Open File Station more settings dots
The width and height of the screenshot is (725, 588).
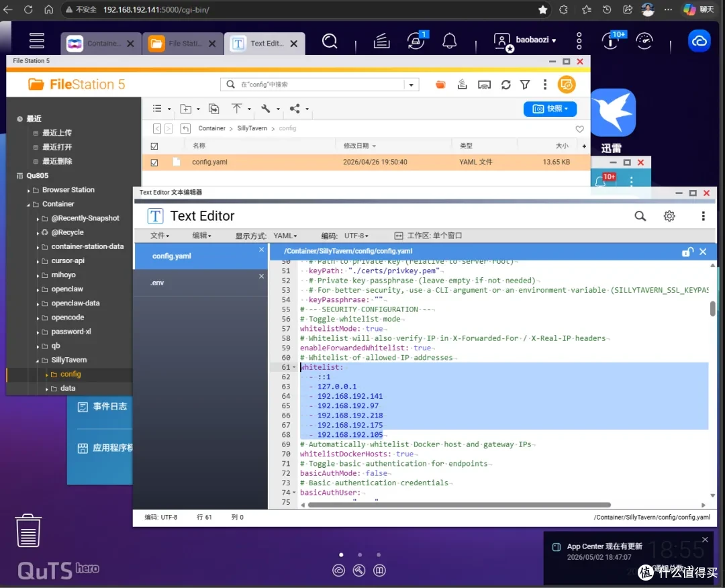coord(544,85)
